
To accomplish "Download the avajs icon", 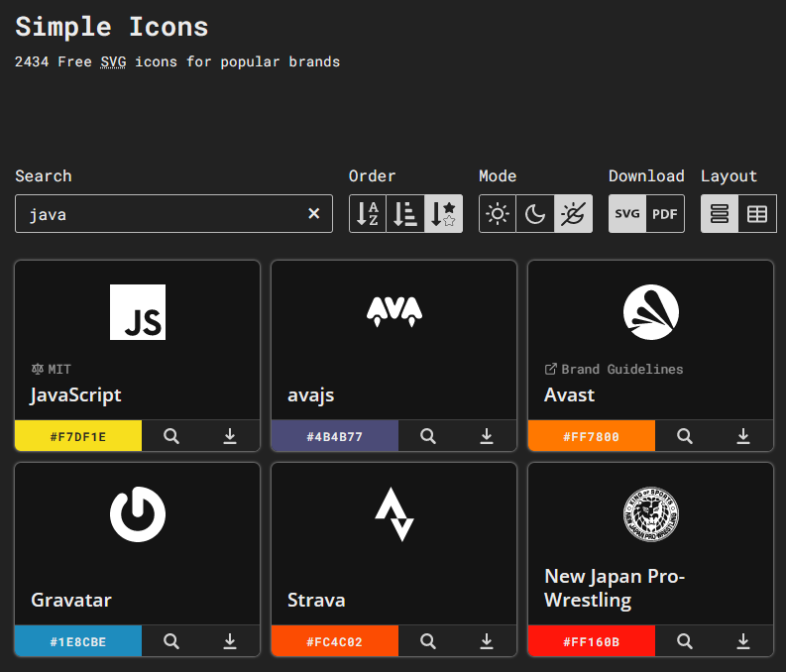I will 487,436.
